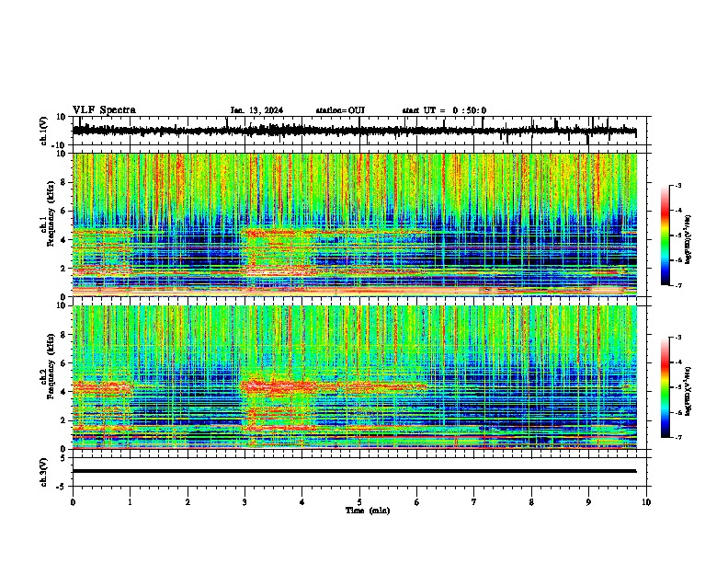The image size is (728, 563).
Task: Click the "4" kHz tick on ch.1 spectrogram
Action: tap(64, 240)
